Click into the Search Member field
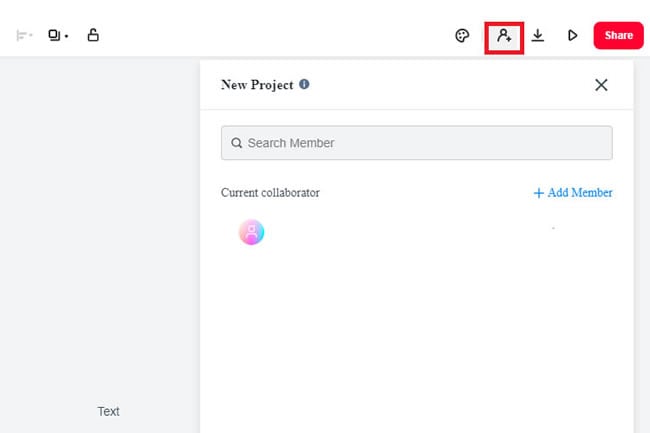 pos(420,143)
